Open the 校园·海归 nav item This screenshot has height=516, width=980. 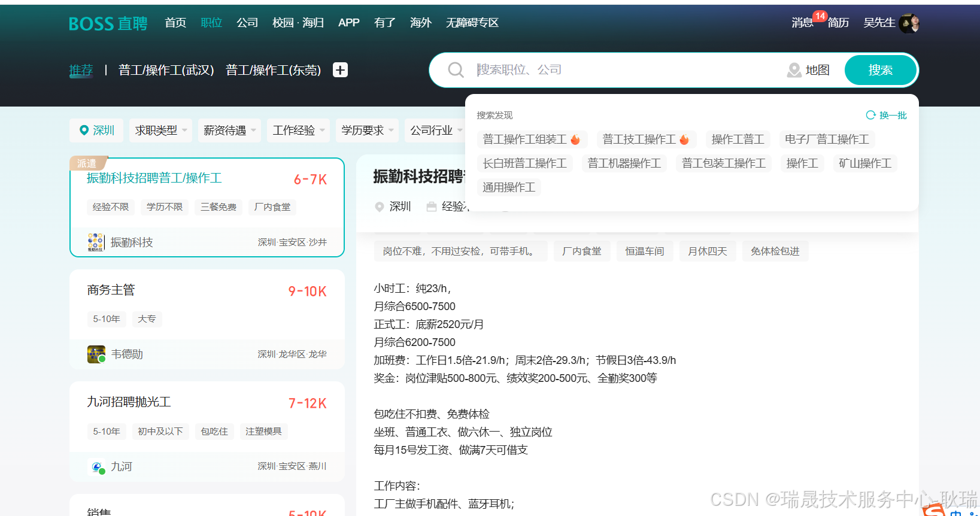point(298,23)
